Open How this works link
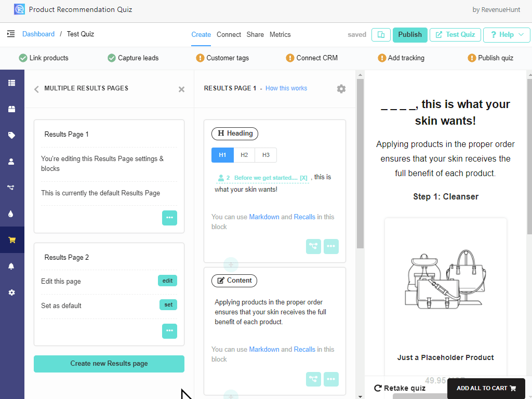Screen dimensions: 532x399 (x=286, y=88)
